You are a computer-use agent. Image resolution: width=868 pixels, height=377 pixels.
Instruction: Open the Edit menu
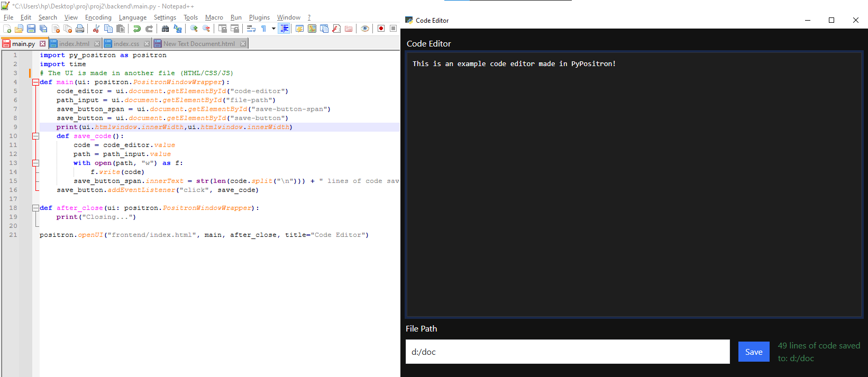(x=26, y=17)
